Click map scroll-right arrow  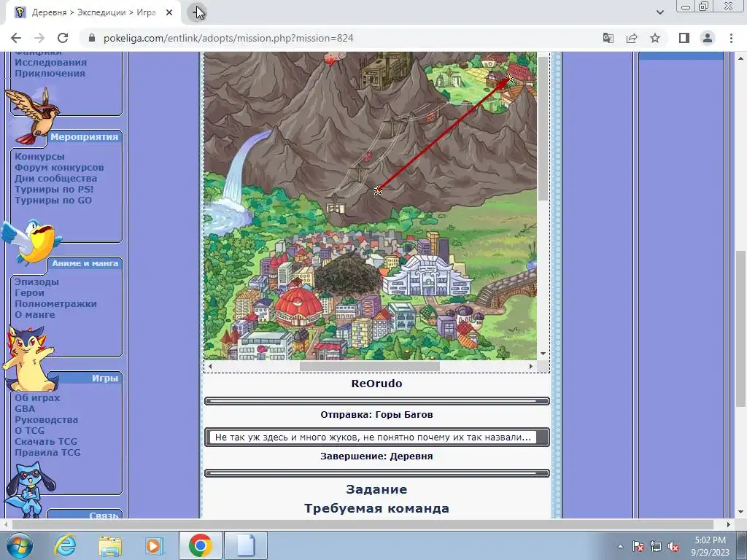531,366
